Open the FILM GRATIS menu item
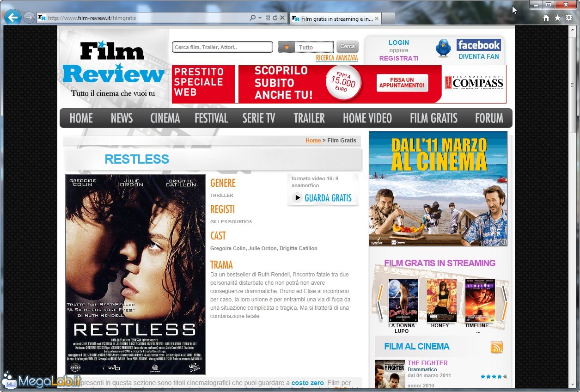Image resolution: width=580 pixels, height=392 pixels. coord(433,118)
